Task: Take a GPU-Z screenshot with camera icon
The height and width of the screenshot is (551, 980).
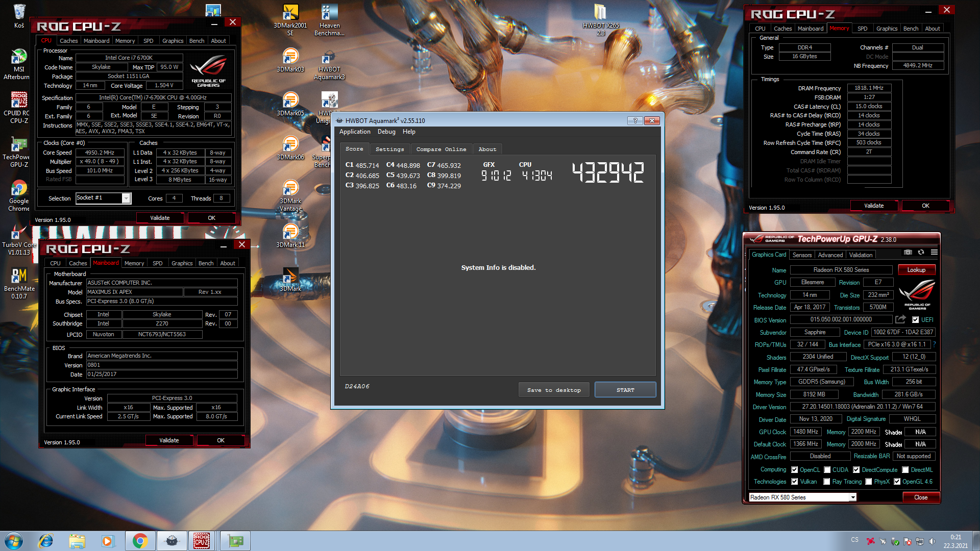Action: 908,252
